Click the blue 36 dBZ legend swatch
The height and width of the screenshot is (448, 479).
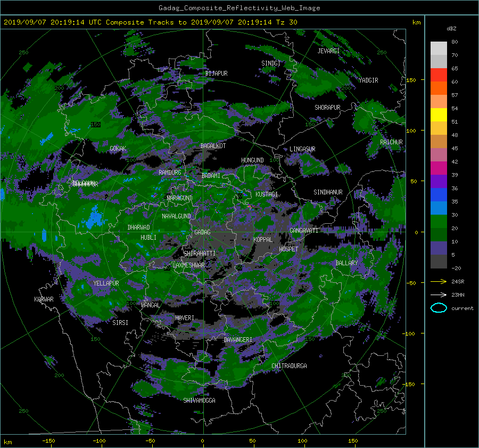pos(439,194)
